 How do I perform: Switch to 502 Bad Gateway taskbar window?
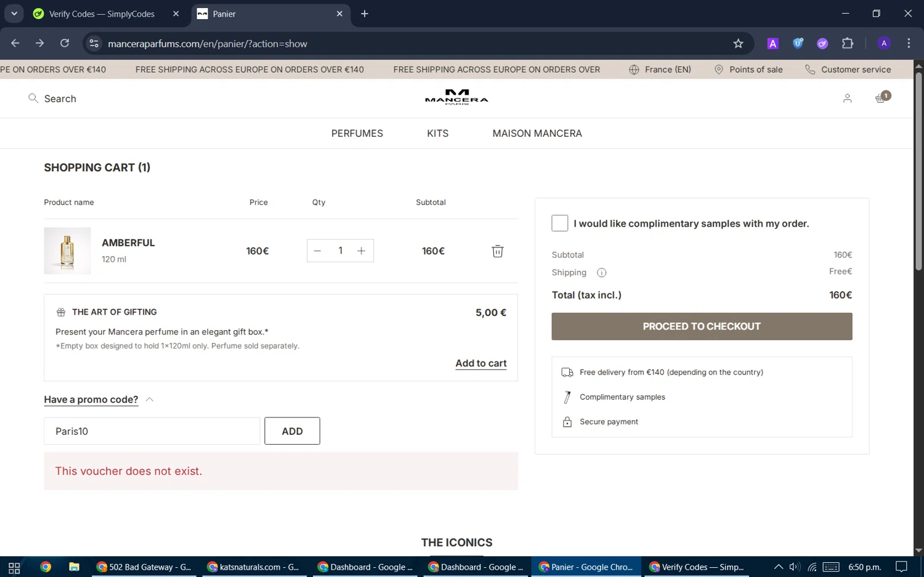[x=145, y=567]
